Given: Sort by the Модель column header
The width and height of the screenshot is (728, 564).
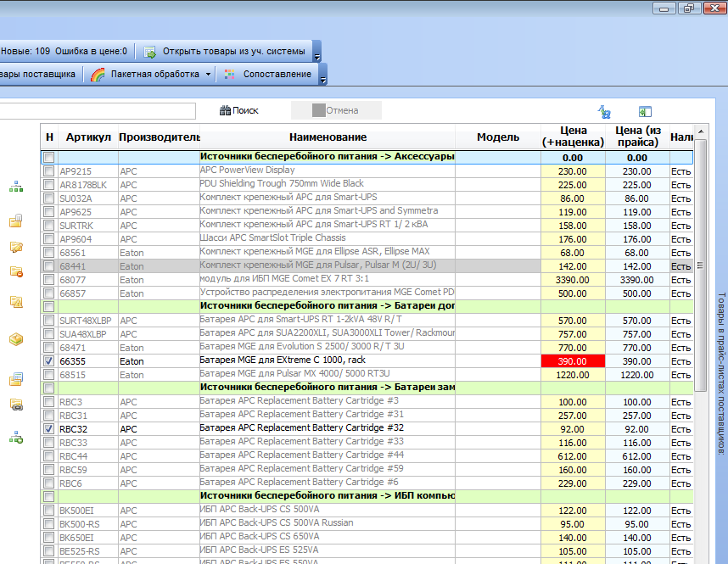Looking at the screenshot, I should (498, 137).
